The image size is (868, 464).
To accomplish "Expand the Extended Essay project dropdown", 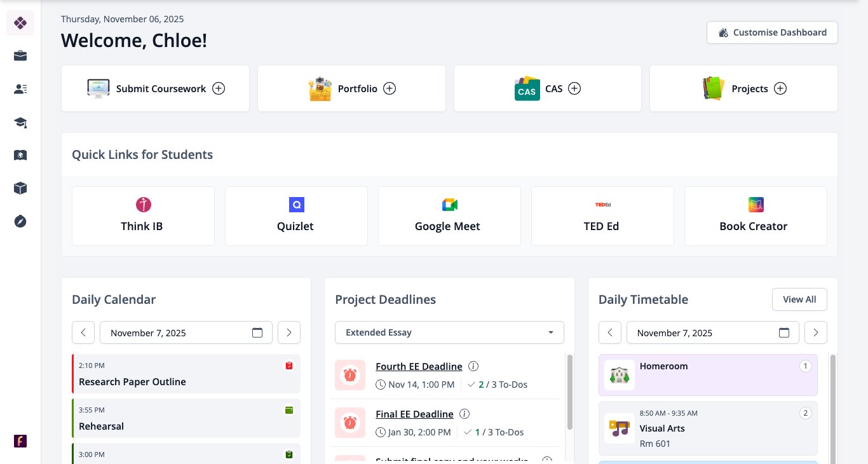I will 449,332.
